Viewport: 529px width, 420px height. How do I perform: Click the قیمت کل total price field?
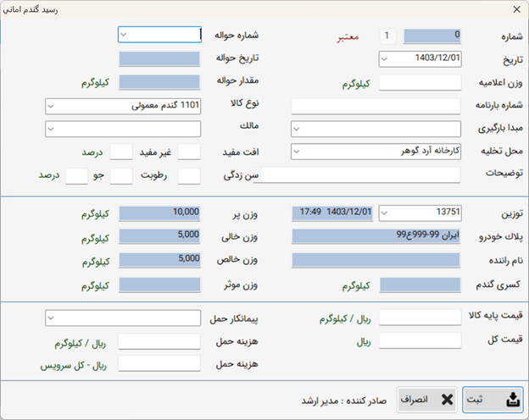[x=420, y=340]
